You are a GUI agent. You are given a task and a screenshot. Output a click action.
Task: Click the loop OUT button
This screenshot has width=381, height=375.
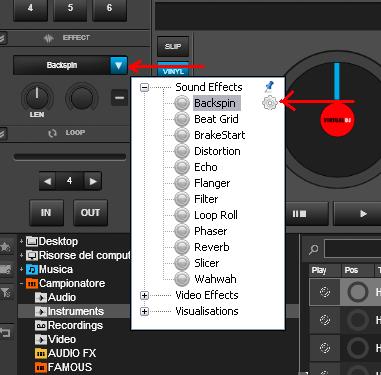pyautogui.click(x=90, y=213)
